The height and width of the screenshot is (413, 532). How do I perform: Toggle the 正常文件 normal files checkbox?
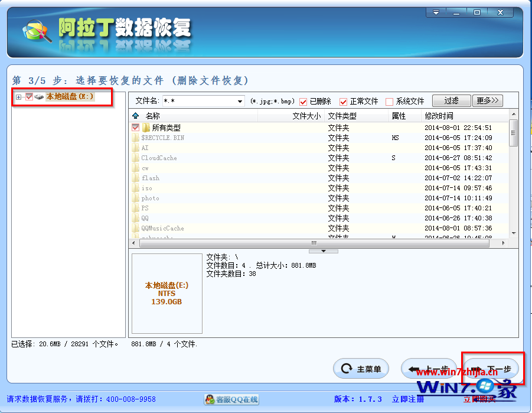click(344, 102)
